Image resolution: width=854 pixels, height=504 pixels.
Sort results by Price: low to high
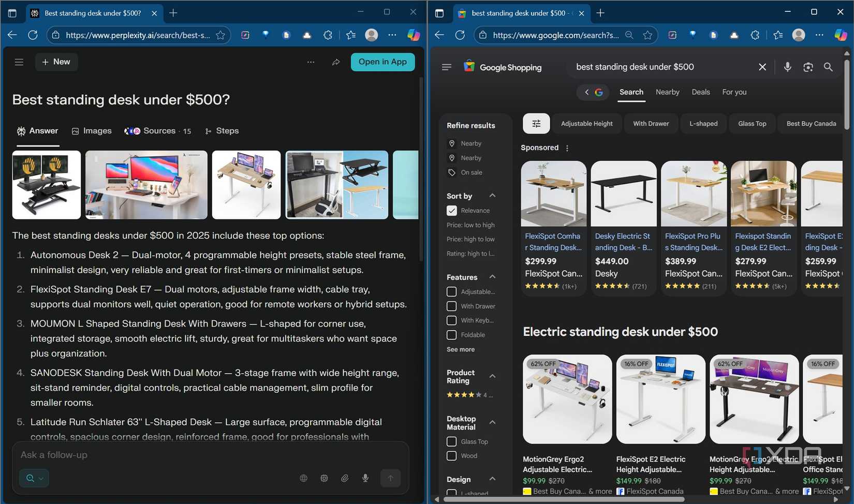tap(470, 225)
